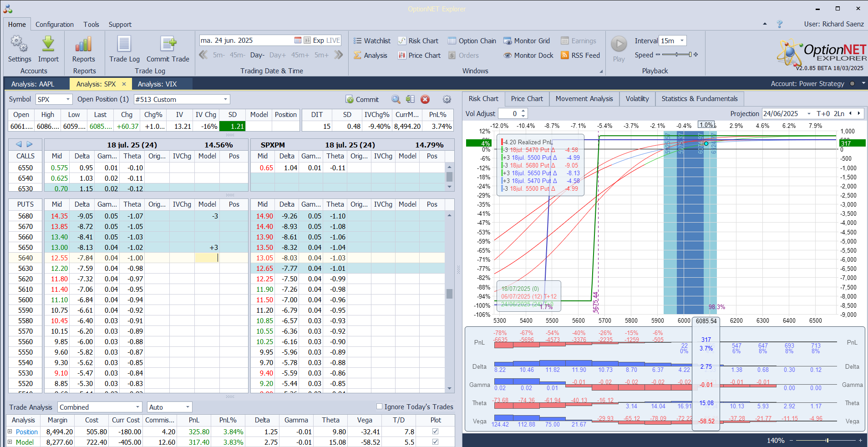Adjust the 140% zoom slider

(827, 440)
